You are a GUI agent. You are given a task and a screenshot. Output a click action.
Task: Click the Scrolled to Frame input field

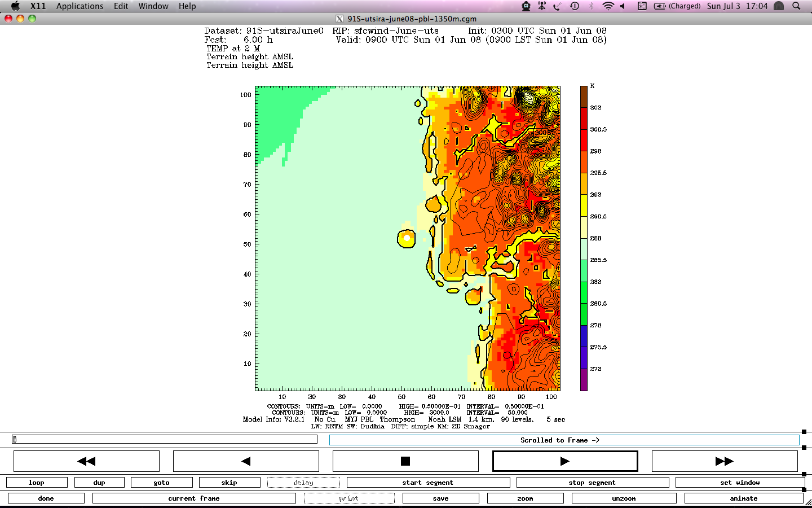pos(564,440)
